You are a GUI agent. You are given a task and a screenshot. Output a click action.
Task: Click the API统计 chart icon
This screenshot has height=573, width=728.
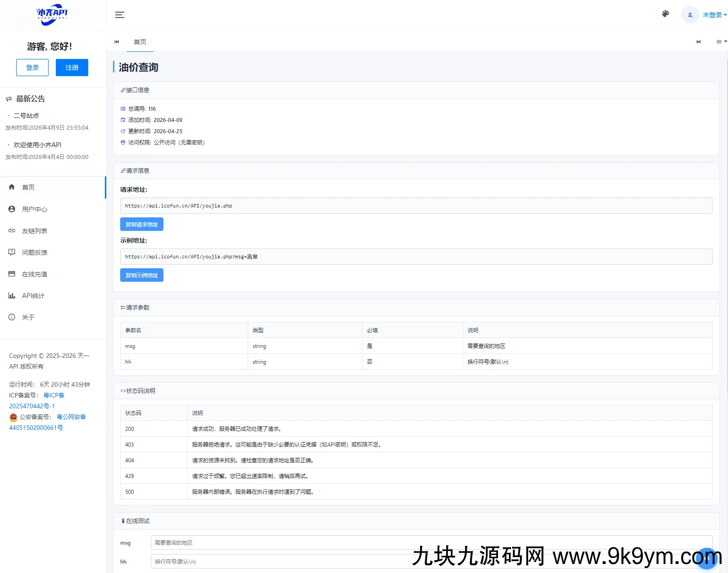point(12,295)
